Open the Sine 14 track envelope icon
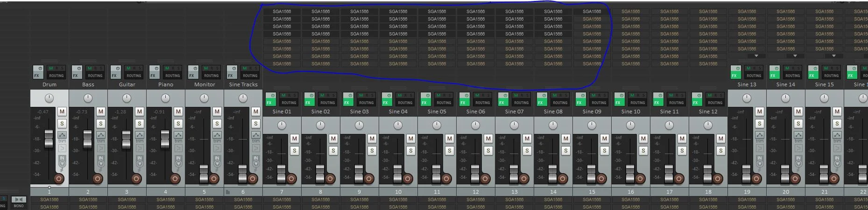 coord(798,135)
